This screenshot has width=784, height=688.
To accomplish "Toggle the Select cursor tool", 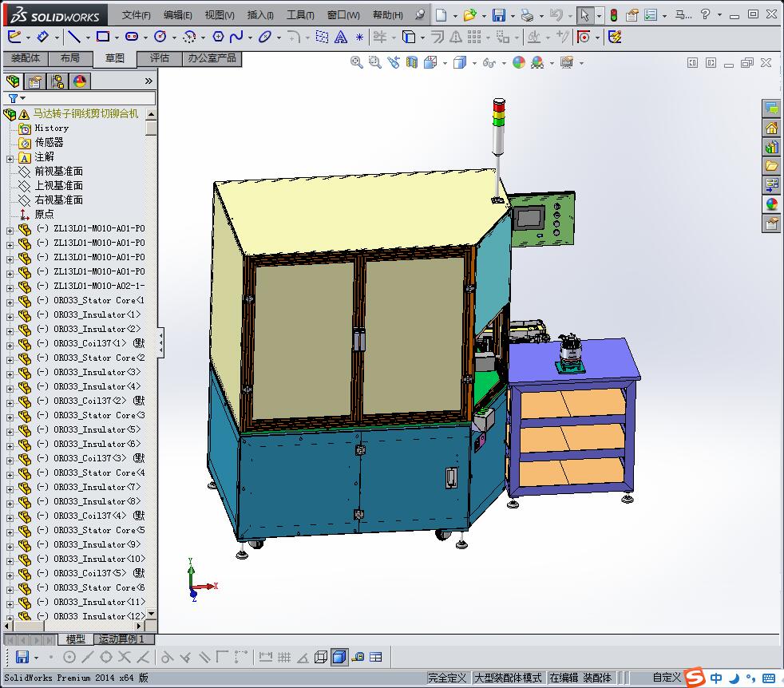I will [x=585, y=15].
